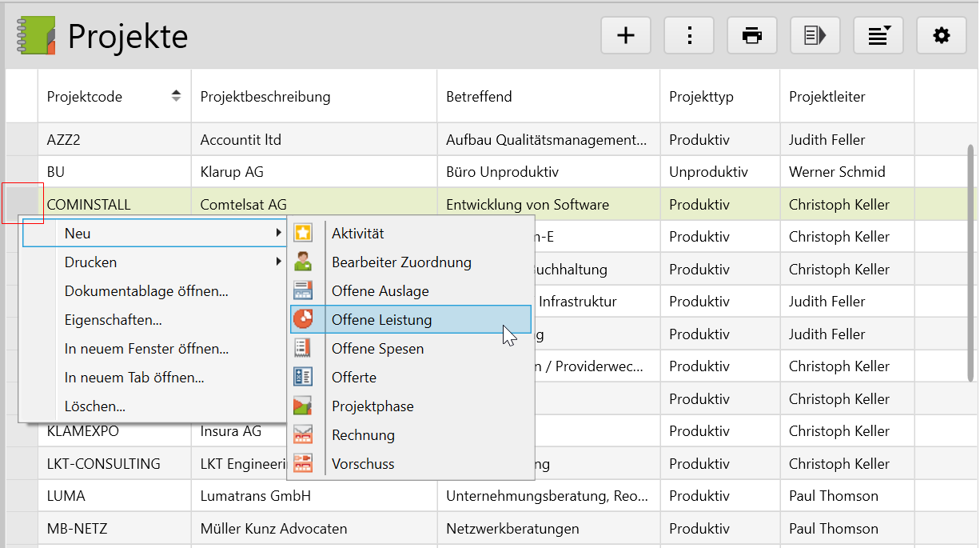
Task: Expand the Drucken submenu arrow
Action: (278, 262)
